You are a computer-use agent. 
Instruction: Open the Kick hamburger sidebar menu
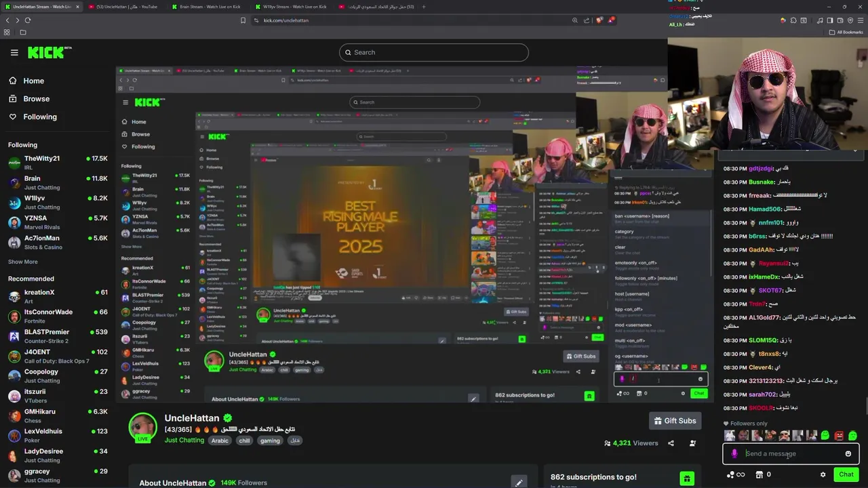point(14,52)
